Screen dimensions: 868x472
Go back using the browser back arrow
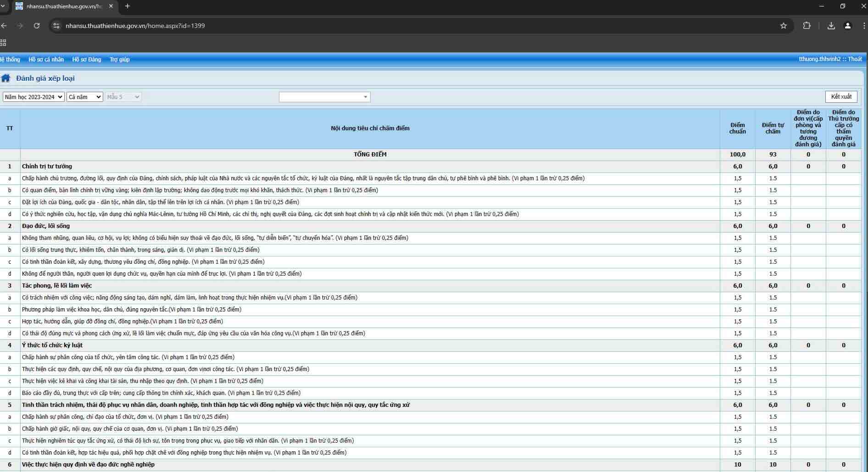4,26
